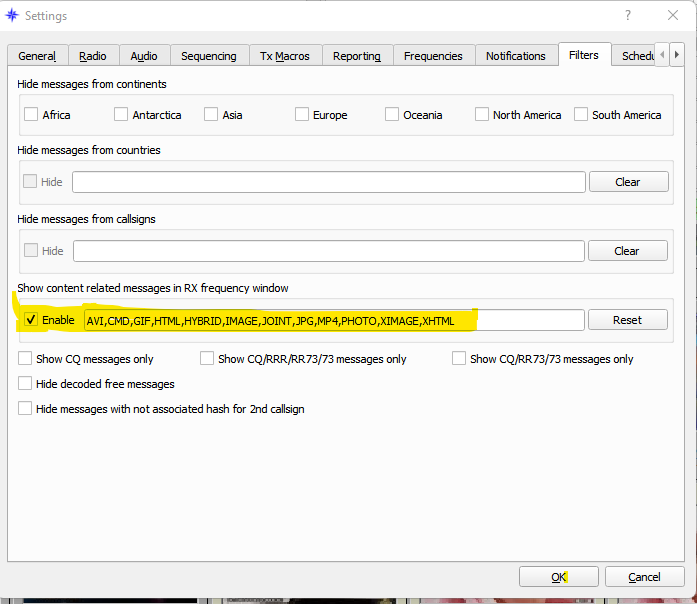The image size is (697, 604).
Task: Enable Show CQ messages only
Action: coord(26,359)
